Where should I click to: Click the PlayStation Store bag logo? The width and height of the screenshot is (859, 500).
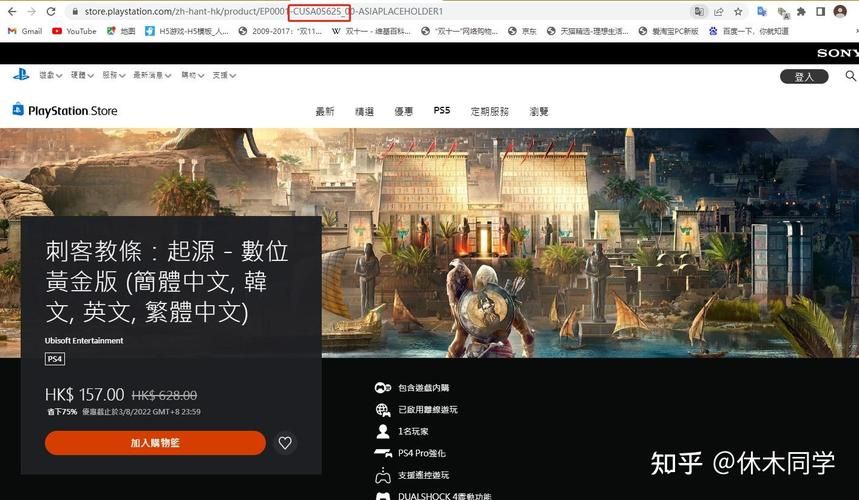click(18, 109)
